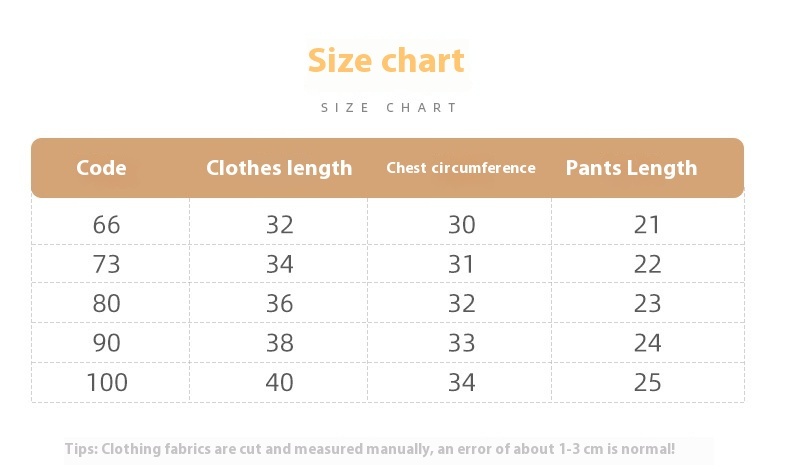Click code value 100 in last row

coord(107,382)
